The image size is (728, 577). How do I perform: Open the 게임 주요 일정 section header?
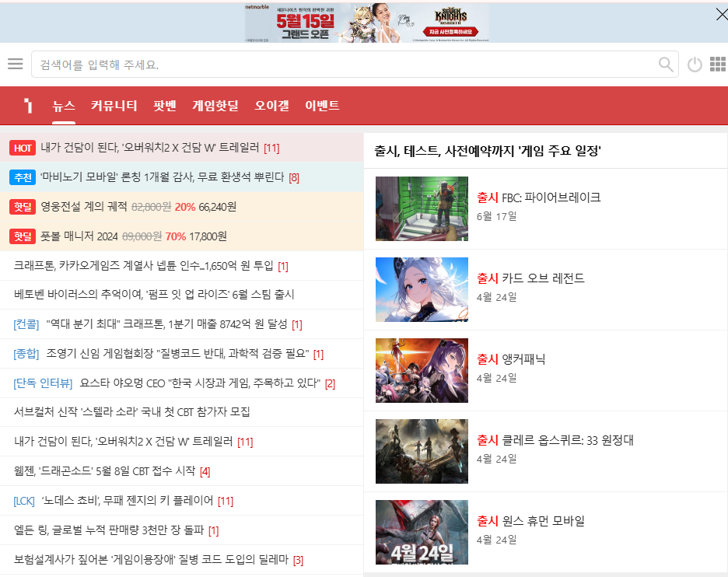[x=488, y=150]
